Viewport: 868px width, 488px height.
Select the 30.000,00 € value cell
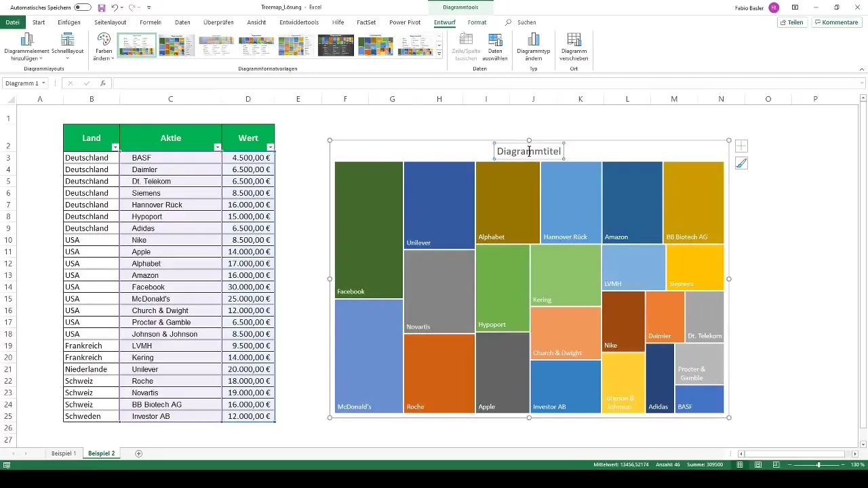pos(248,287)
